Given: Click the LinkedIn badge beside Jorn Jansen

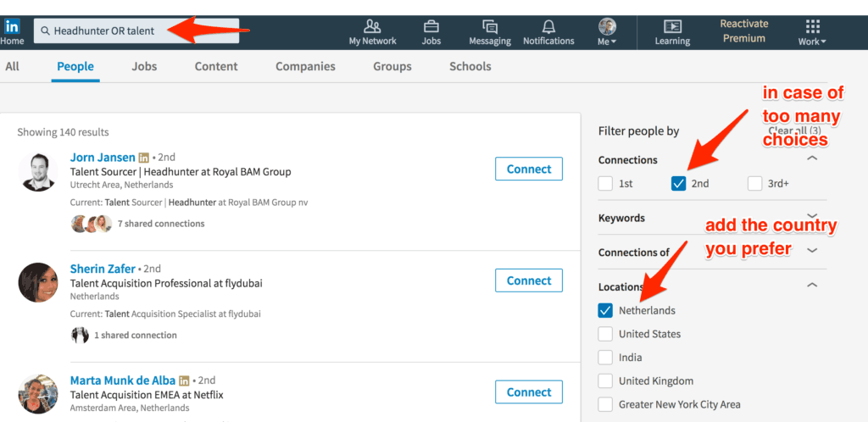Looking at the screenshot, I should pos(144,158).
